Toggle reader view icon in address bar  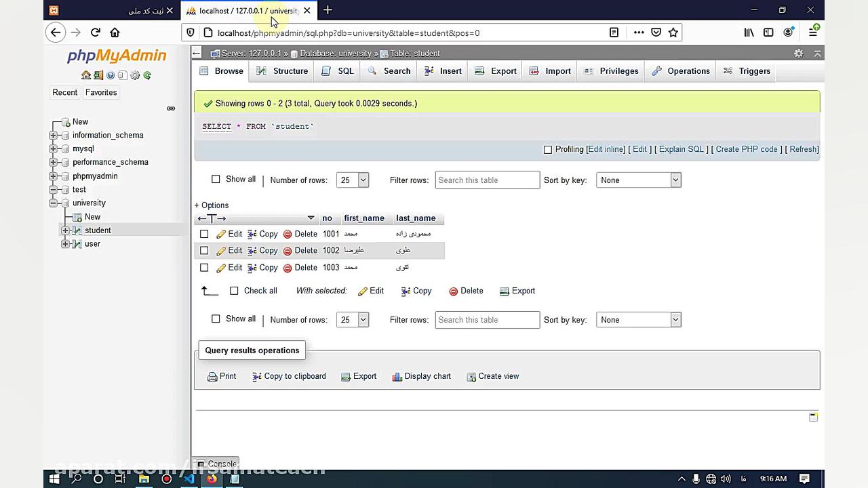[614, 33]
